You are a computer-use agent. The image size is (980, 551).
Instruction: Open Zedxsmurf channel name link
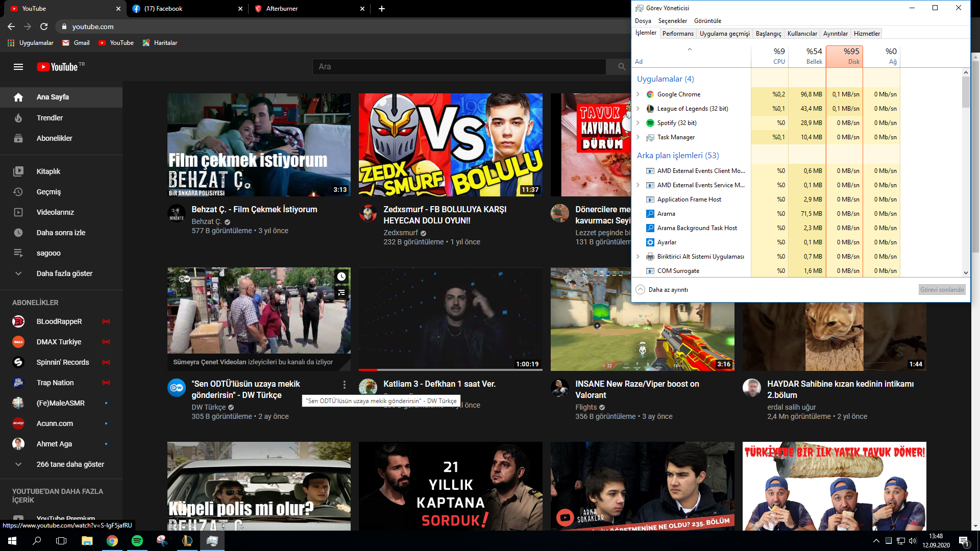pyautogui.click(x=400, y=233)
